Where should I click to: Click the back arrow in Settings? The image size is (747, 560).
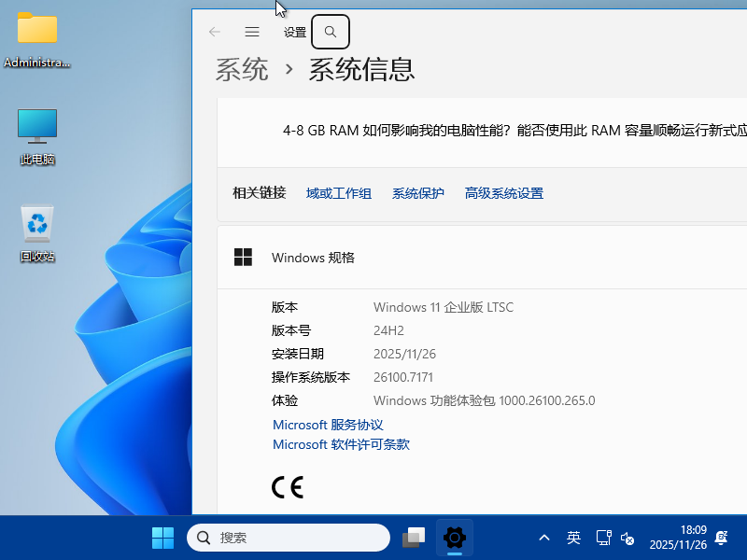(214, 31)
